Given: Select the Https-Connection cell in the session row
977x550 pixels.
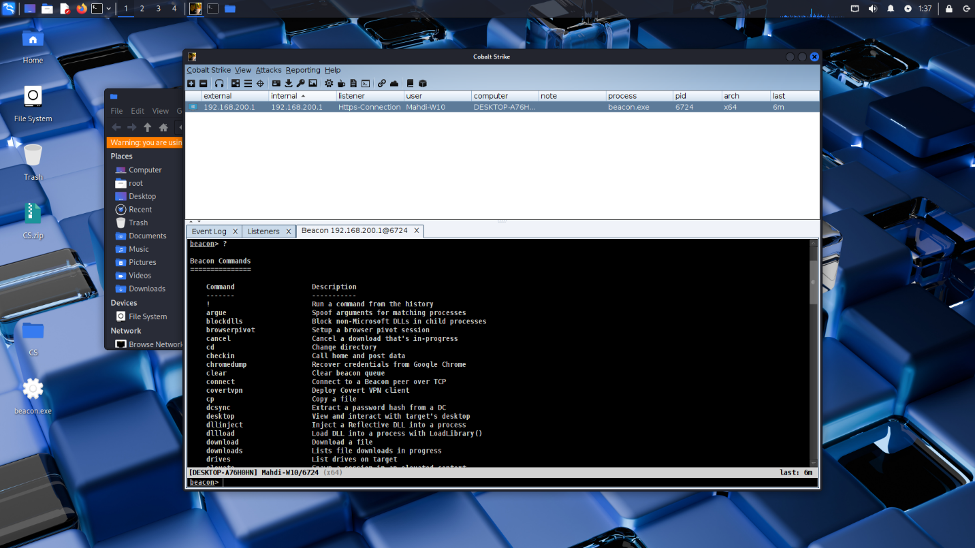Looking at the screenshot, I should pyautogui.click(x=369, y=107).
